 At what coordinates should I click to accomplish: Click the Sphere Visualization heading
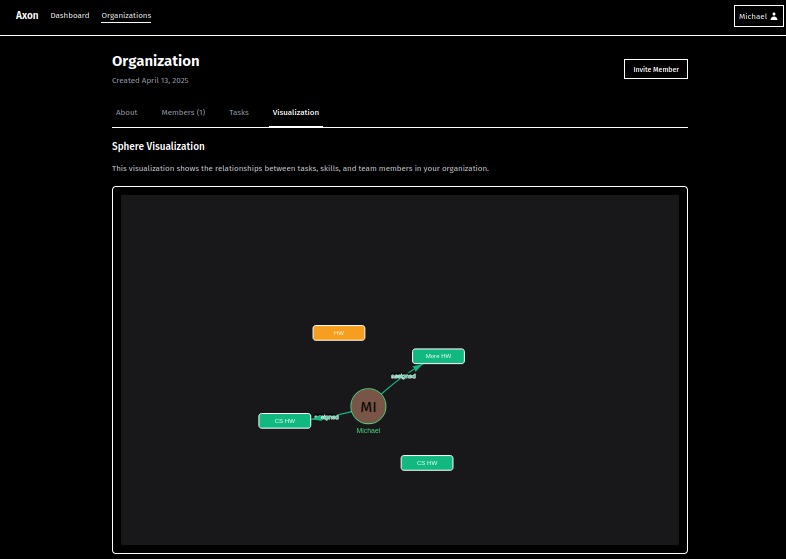158,146
